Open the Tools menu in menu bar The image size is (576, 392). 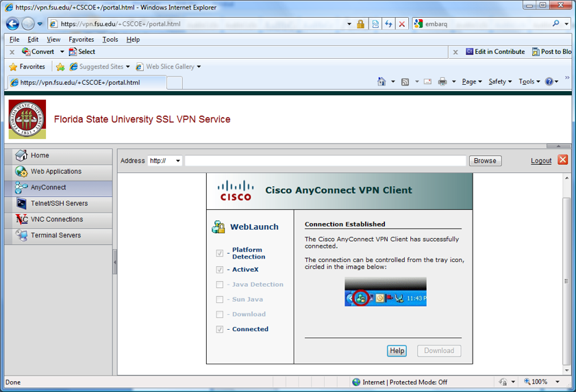(x=110, y=39)
